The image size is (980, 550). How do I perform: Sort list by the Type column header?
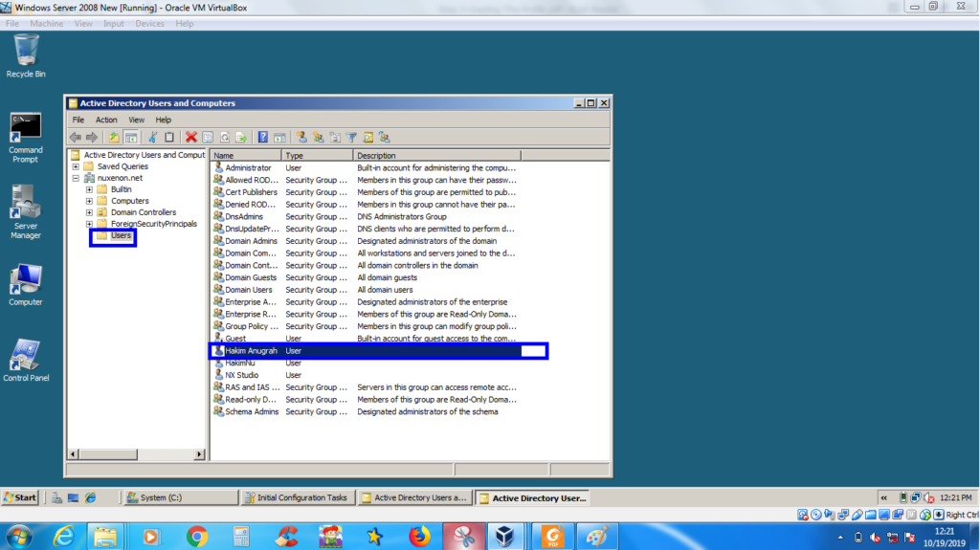[x=318, y=156]
